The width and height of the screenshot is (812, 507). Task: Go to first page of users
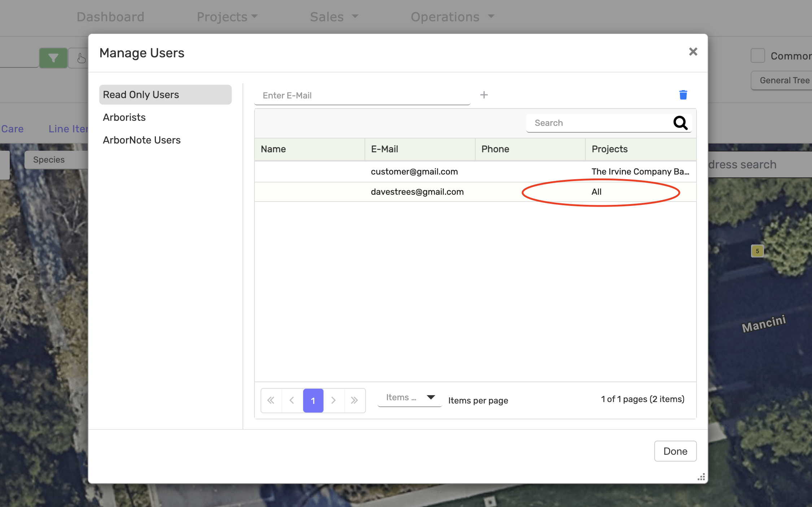tap(271, 400)
